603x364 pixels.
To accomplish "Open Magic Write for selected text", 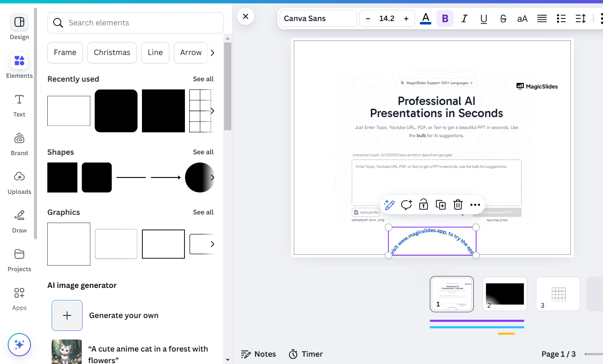I will pos(389,205).
